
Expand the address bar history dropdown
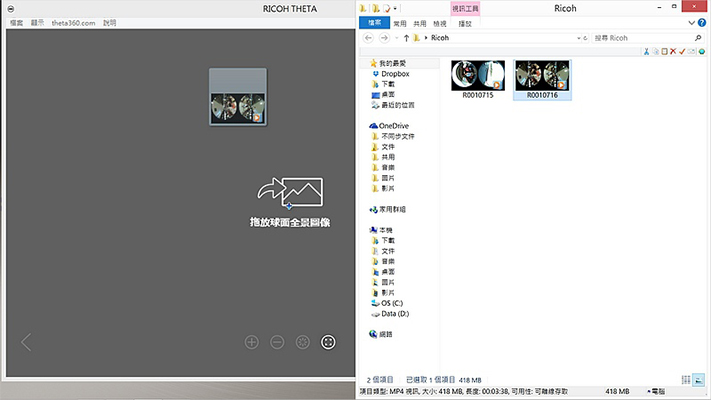tap(579, 38)
